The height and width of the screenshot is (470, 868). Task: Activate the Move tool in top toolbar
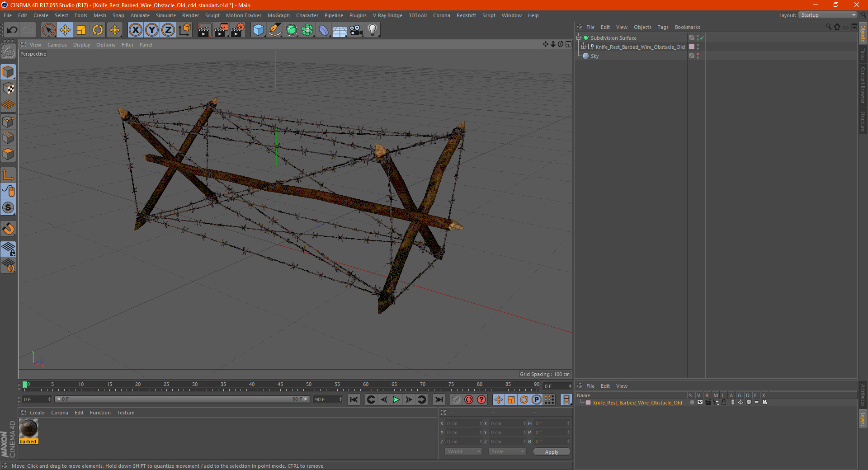coord(65,30)
